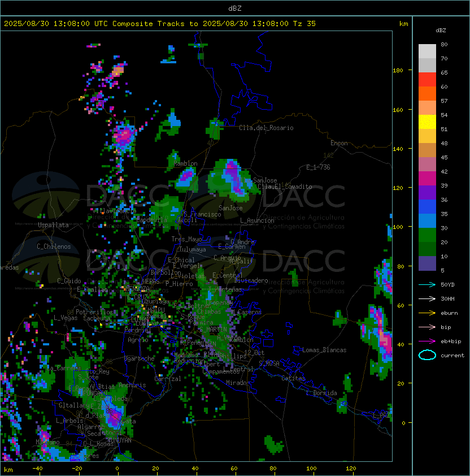Pick the purple swatch between 39 and 36 dBZ

tap(427, 192)
